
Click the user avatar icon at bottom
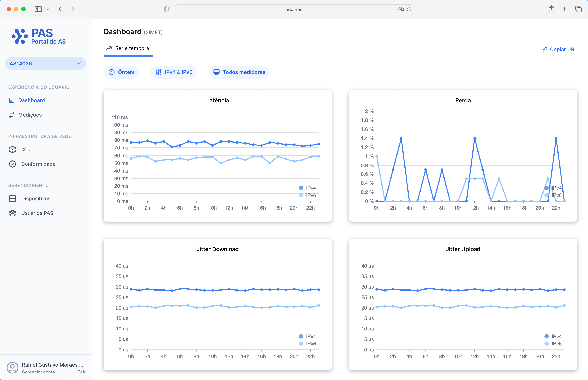point(12,368)
